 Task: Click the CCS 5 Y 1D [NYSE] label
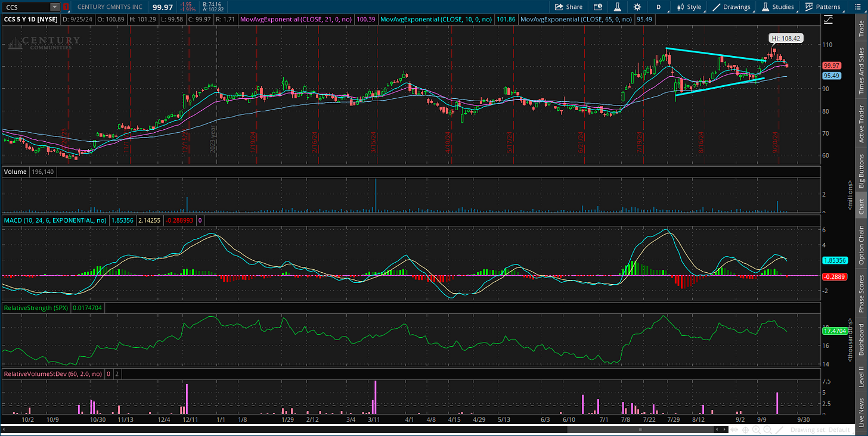(x=32, y=20)
